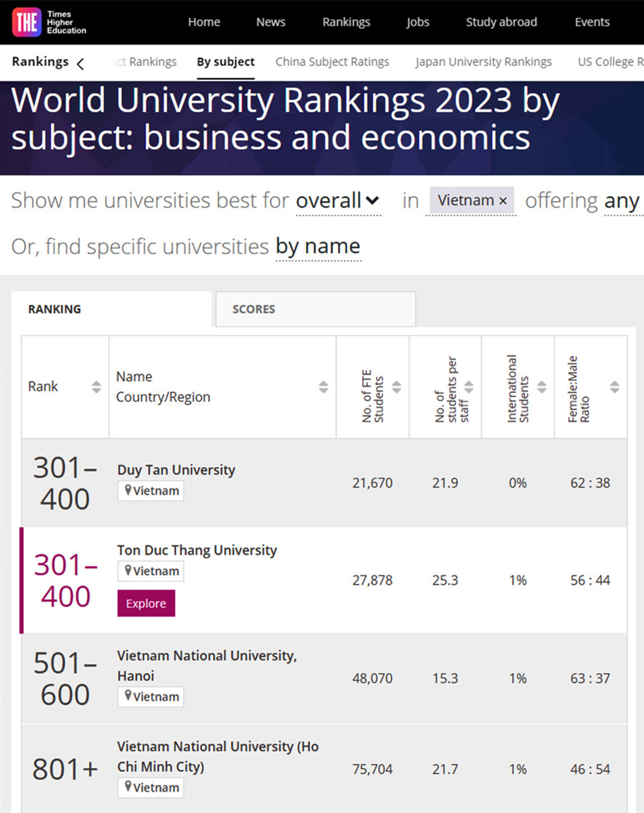Viewport: 644px width, 813px height.
Task: Sort by Name Country/Region column arrows
Action: click(x=323, y=387)
